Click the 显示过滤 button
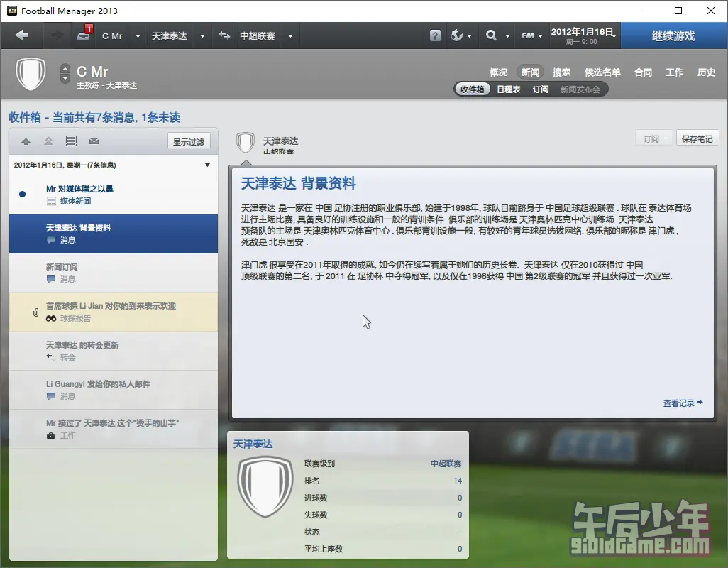Viewport: 728px width, 568px height. click(189, 141)
